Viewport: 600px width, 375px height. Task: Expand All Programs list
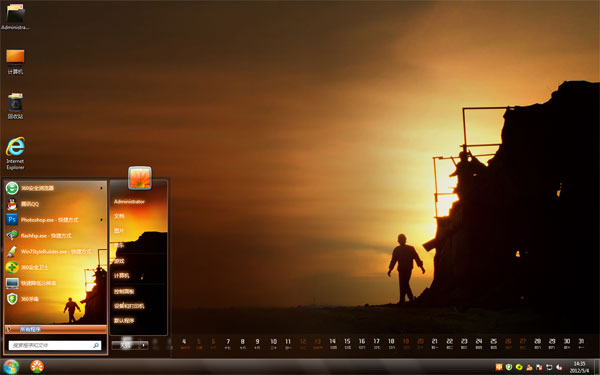coord(55,329)
